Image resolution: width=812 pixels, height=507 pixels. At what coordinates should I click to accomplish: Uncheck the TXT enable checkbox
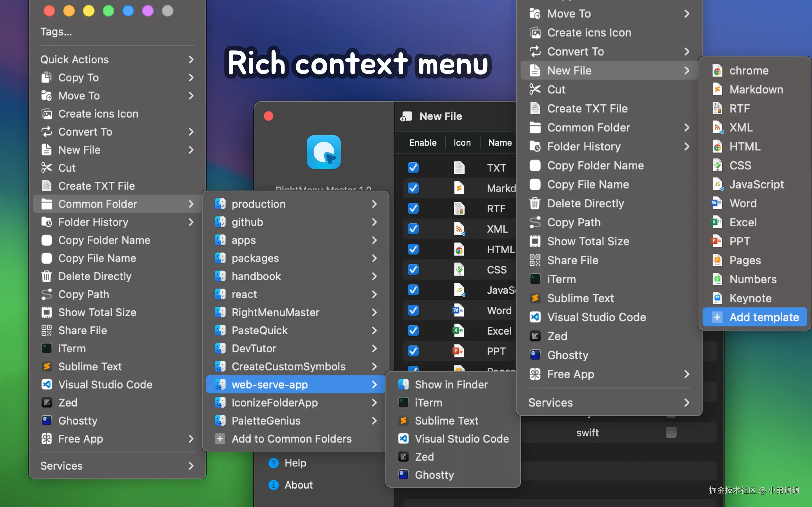tap(413, 168)
